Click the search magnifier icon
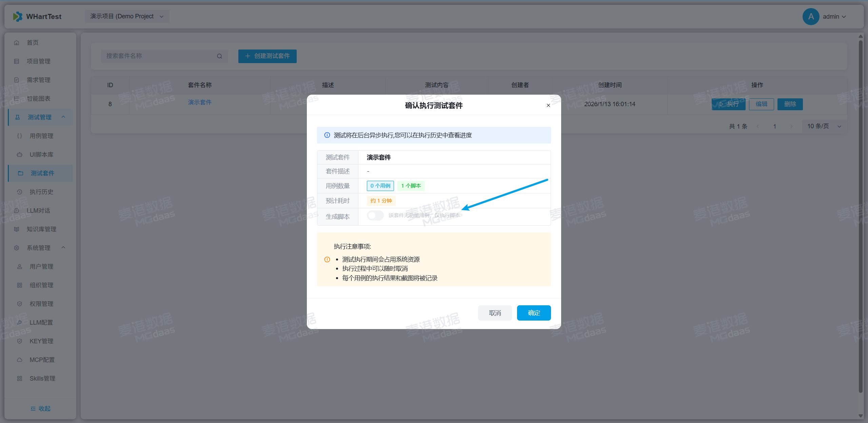The width and height of the screenshot is (868, 423). pyautogui.click(x=219, y=56)
